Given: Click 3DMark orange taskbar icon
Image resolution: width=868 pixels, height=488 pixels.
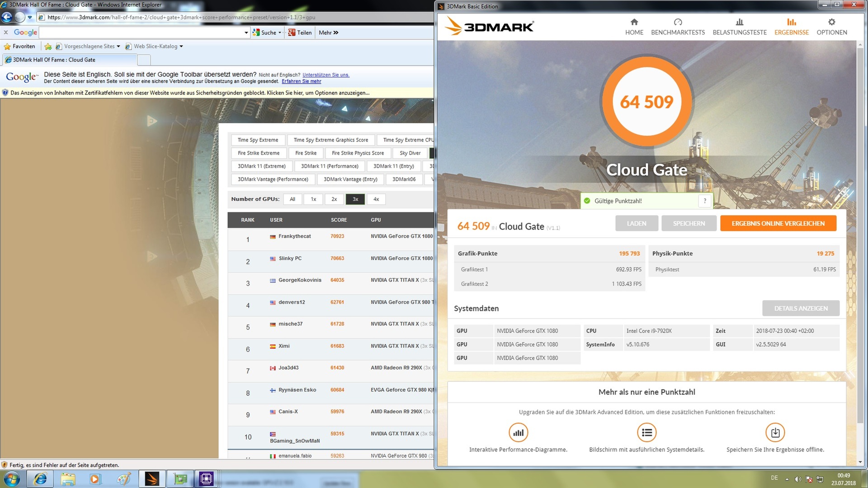Looking at the screenshot, I should click(x=151, y=479).
